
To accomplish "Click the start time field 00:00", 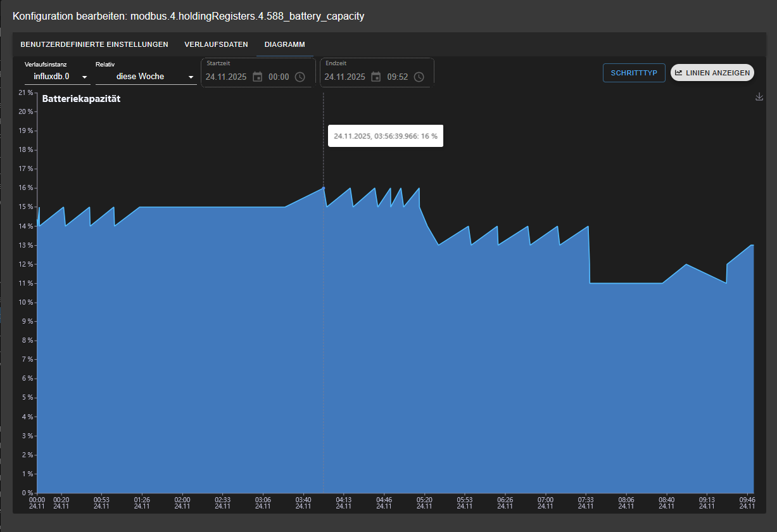I will point(279,77).
